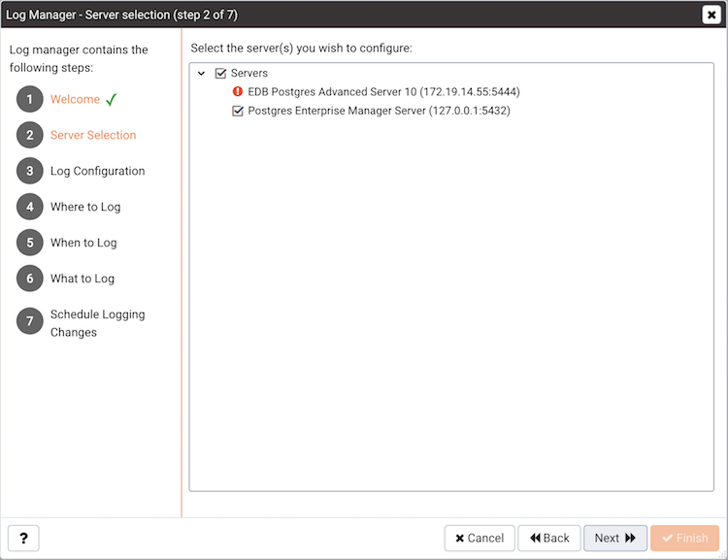
Task: Click the step 2 number circle
Action: [x=30, y=135]
